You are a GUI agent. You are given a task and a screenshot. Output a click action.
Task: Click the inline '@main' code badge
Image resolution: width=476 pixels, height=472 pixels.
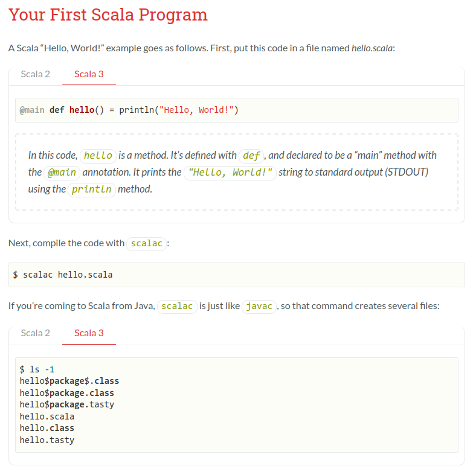[62, 173]
